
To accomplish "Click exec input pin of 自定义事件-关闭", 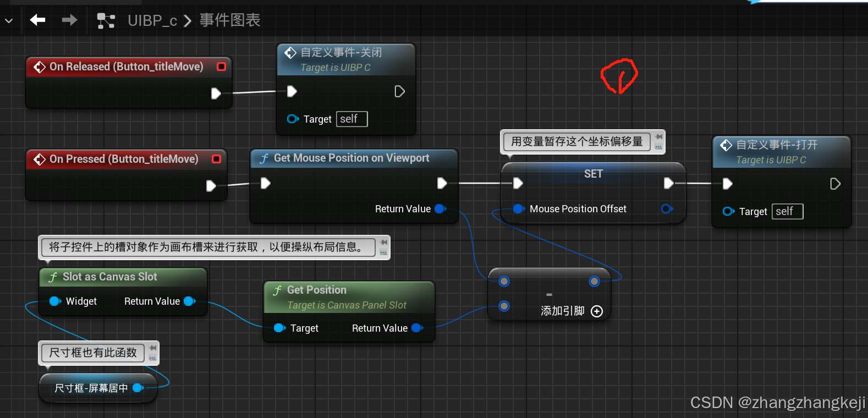I will [x=292, y=91].
